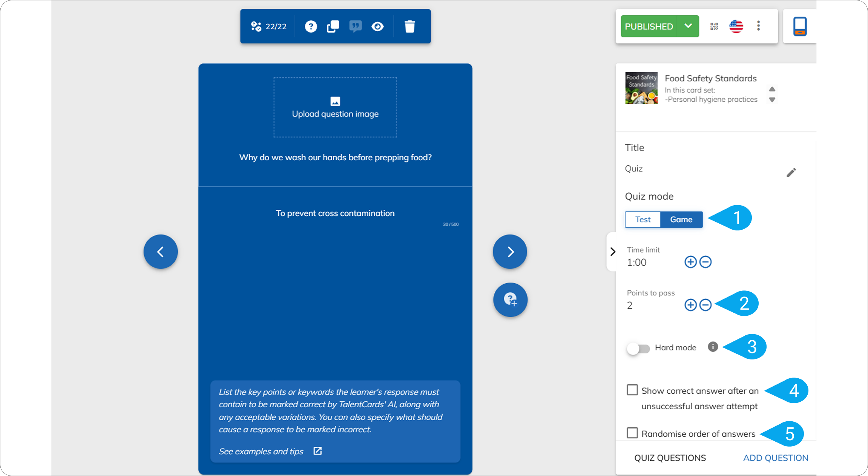Open the QR code icon

click(x=714, y=26)
